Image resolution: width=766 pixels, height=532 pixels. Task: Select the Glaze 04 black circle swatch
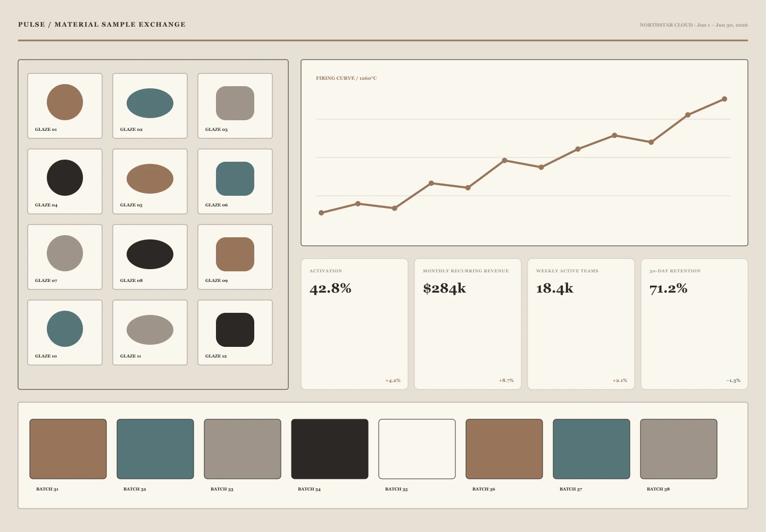65,178
